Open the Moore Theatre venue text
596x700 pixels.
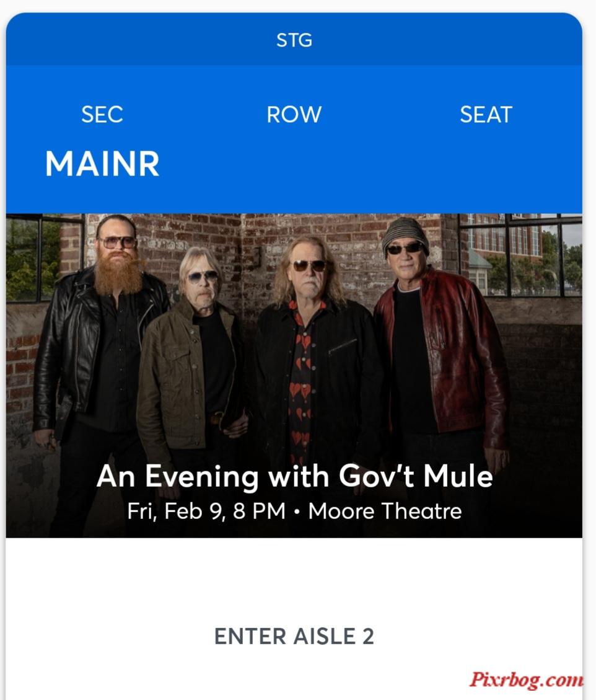[385, 511]
